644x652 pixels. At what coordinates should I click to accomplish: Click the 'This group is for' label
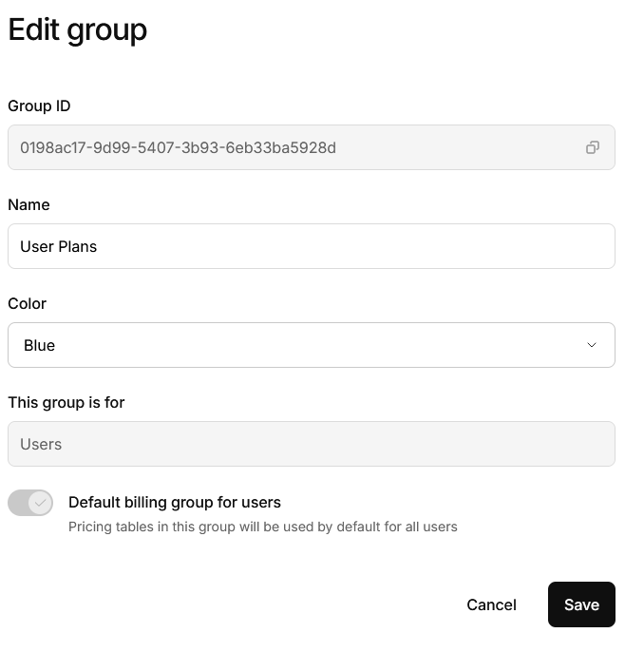(x=66, y=403)
